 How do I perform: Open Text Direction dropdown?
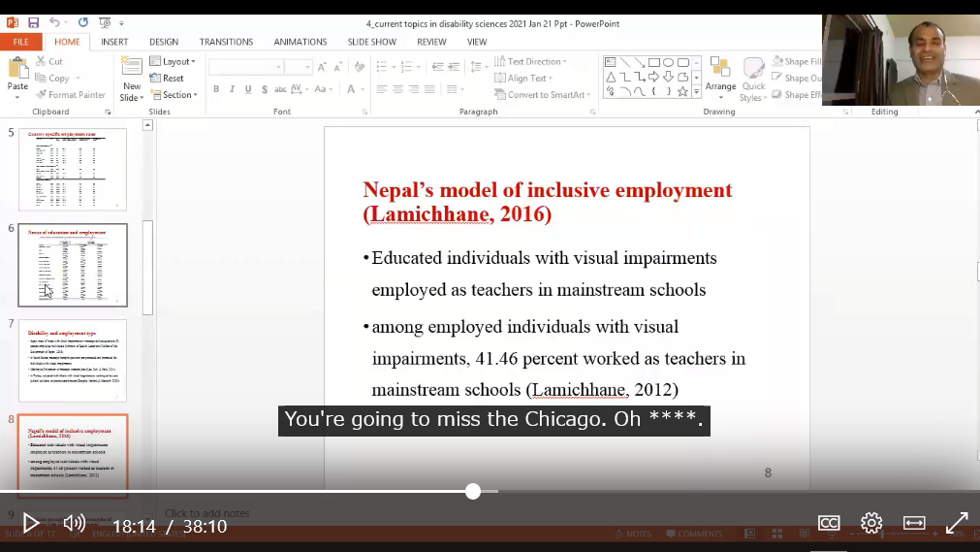tap(530, 61)
